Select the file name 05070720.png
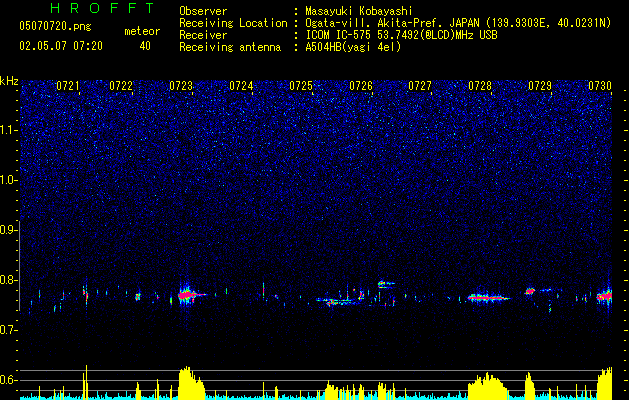629x400 pixels. pos(55,27)
